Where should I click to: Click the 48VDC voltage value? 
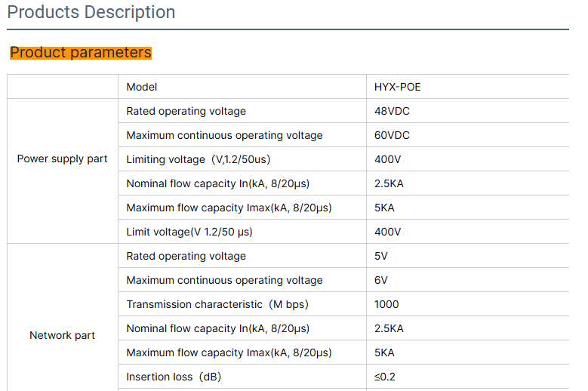tap(393, 111)
